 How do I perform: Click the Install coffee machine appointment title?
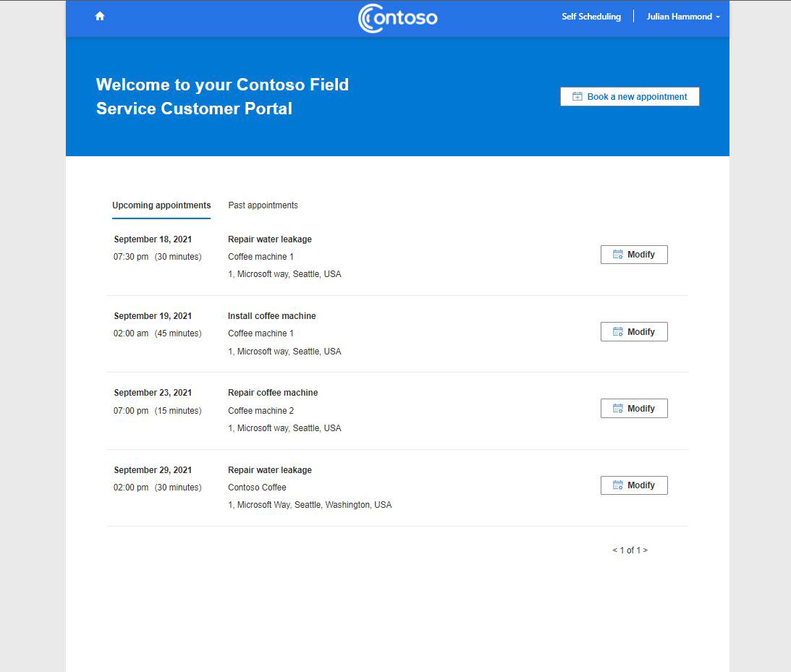[272, 315]
